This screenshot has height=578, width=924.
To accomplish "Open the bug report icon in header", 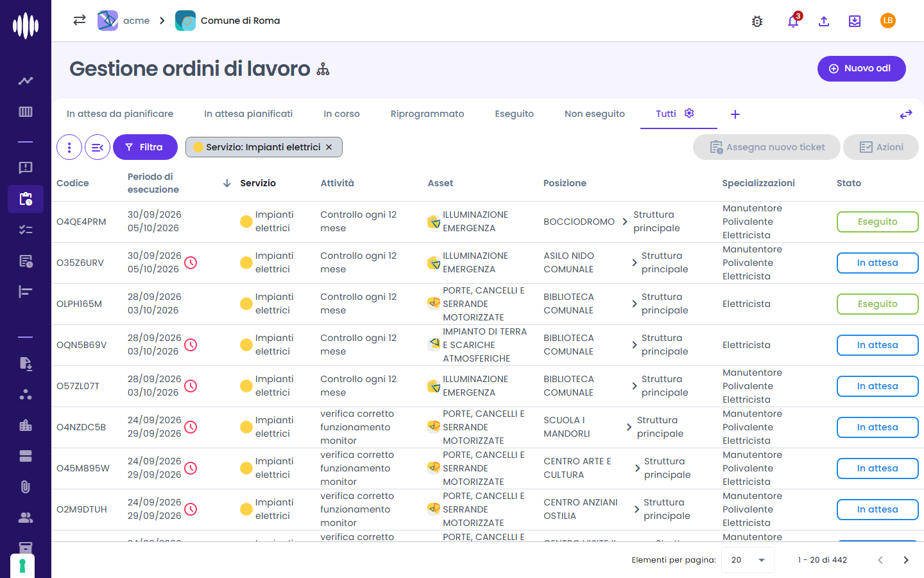I will (x=757, y=21).
